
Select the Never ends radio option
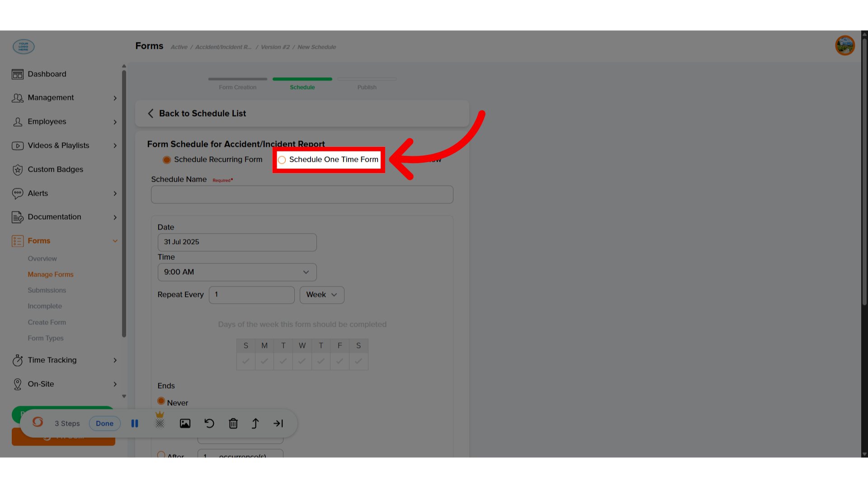tap(161, 401)
